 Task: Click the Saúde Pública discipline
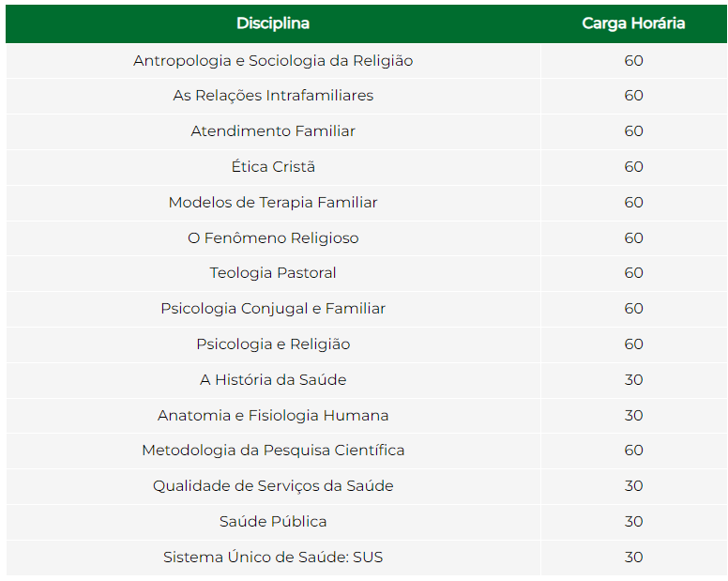(x=273, y=522)
